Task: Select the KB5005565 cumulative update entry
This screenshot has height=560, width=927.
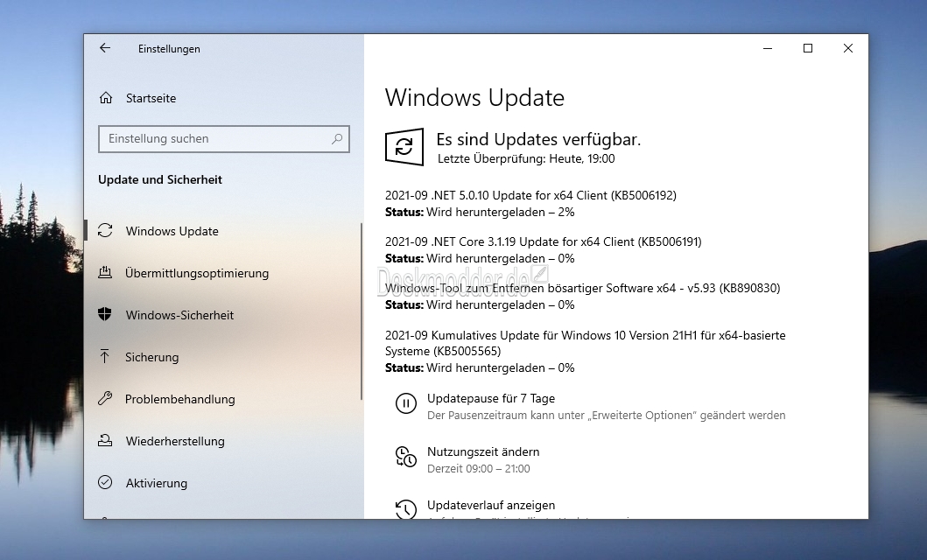Action: (x=586, y=343)
